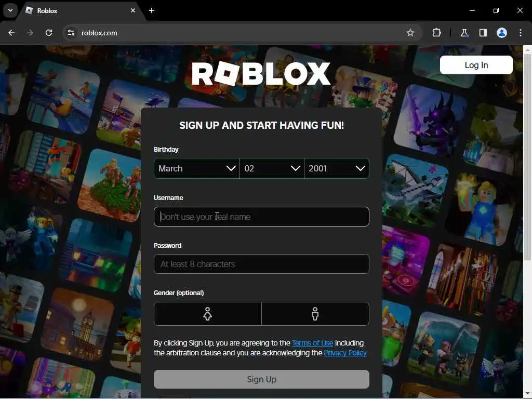Click the ROBLOX logo
Viewport: 532px width, 399px height.
pos(261,74)
